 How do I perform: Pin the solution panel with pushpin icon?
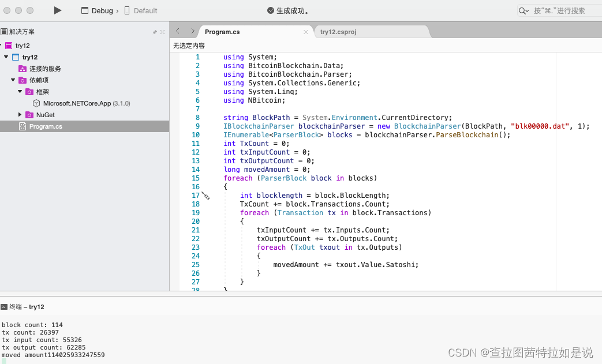pyautogui.click(x=155, y=32)
